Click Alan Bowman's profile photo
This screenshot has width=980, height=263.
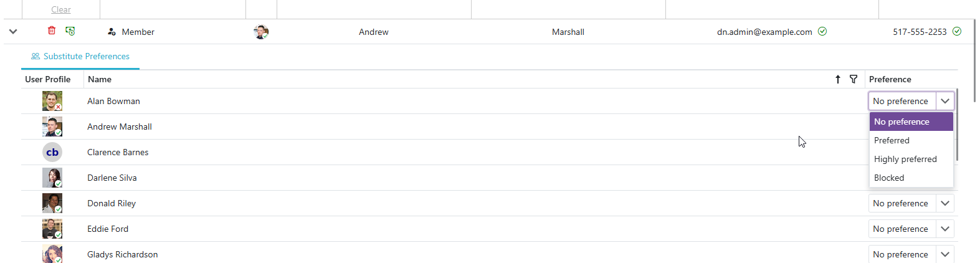pyautogui.click(x=52, y=101)
